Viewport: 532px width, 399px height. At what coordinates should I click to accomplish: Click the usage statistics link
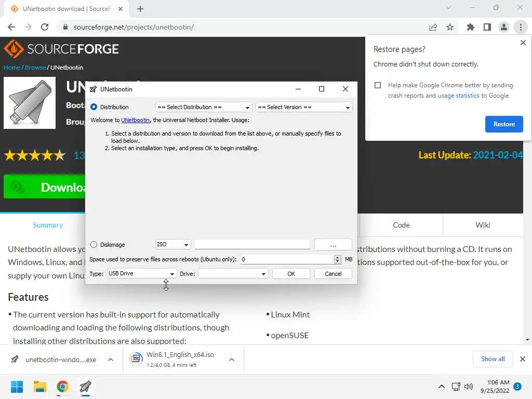coord(458,96)
